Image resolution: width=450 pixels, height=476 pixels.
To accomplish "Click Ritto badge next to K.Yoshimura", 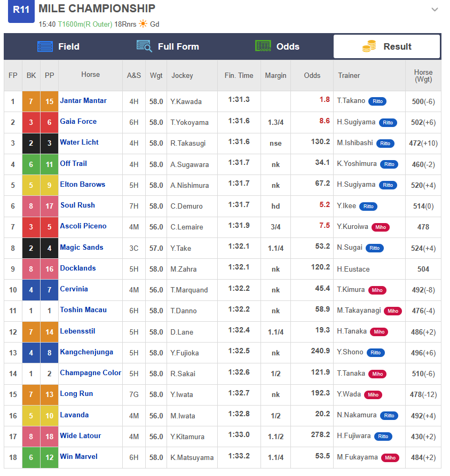I will tap(389, 164).
